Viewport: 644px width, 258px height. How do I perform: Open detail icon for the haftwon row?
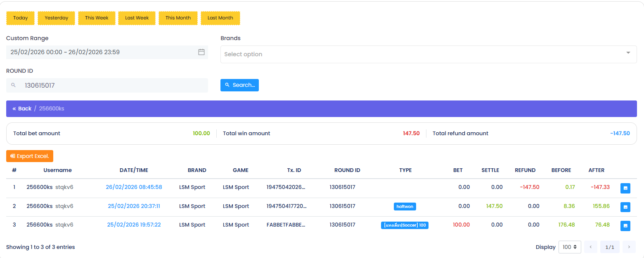625,207
